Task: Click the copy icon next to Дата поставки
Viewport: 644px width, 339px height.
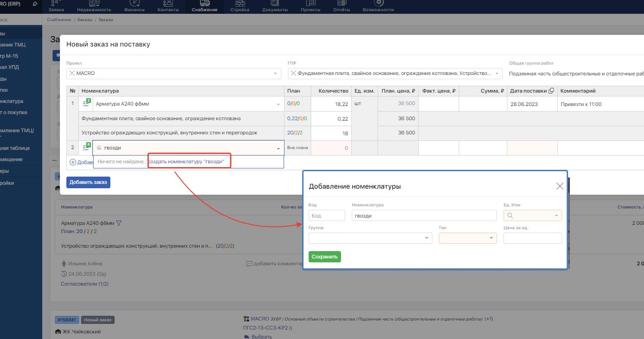Action: click(551, 91)
